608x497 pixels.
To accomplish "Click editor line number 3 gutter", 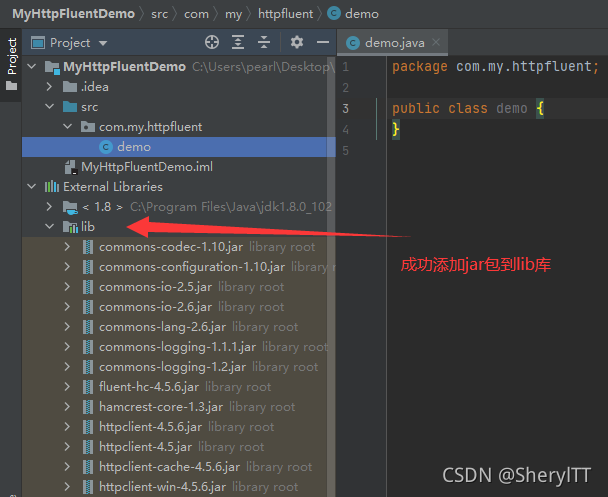I will pyautogui.click(x=345, y=109).
